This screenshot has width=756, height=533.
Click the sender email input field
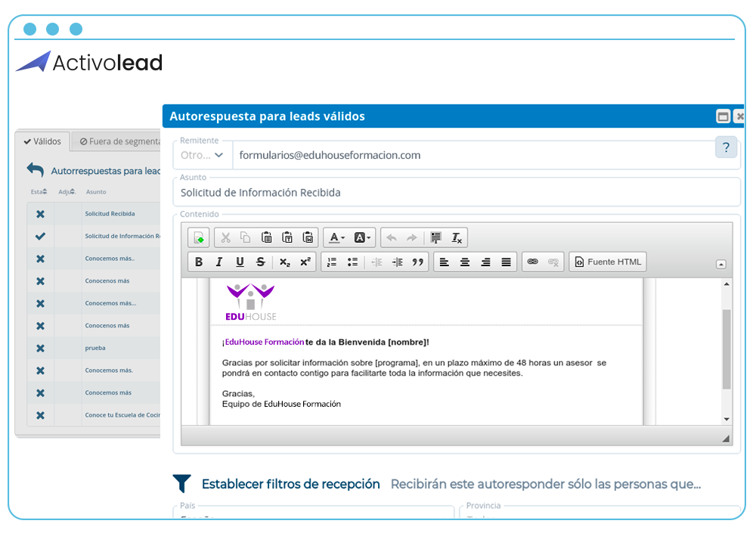pos(485,155)
